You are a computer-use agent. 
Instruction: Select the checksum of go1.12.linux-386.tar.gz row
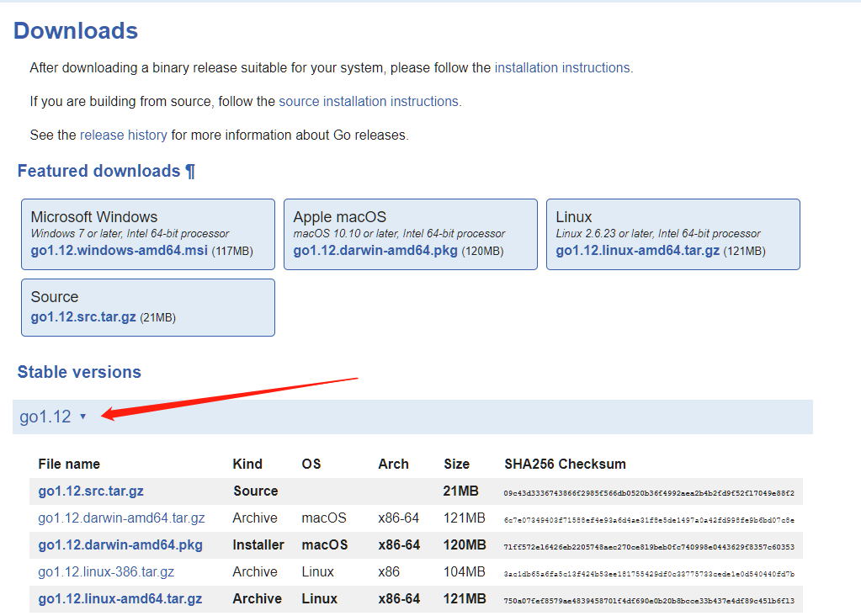tap(649, 574)
